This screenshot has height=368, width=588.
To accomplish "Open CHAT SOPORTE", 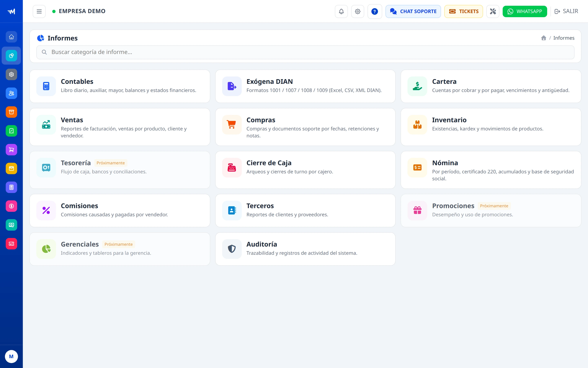I will click(413, 11).
